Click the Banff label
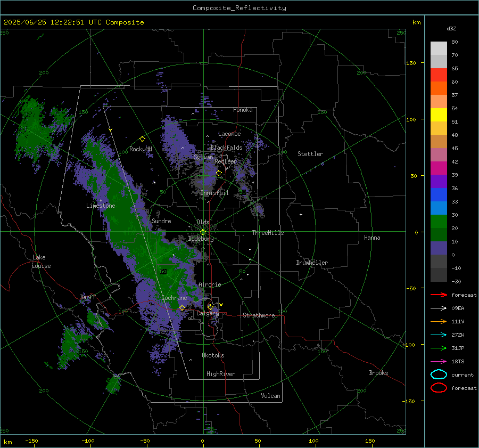This screenshot has width=479, height=448. [x=88, y=297]
